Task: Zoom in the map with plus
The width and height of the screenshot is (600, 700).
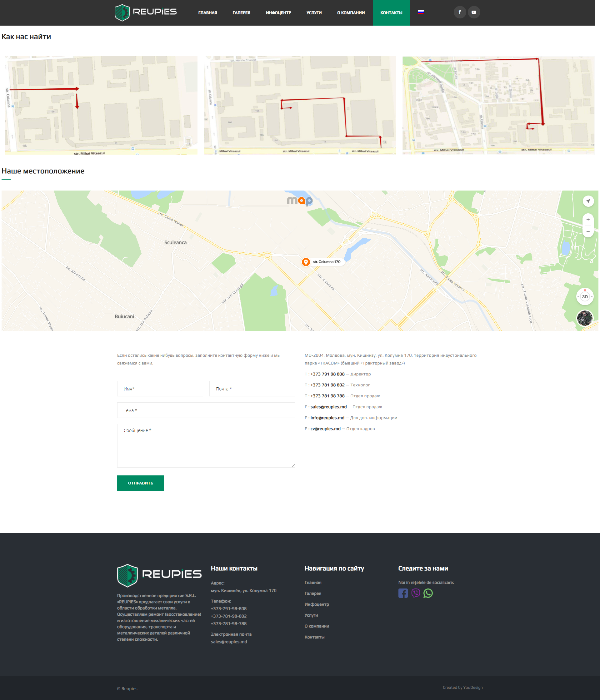Action: point(588,220)
